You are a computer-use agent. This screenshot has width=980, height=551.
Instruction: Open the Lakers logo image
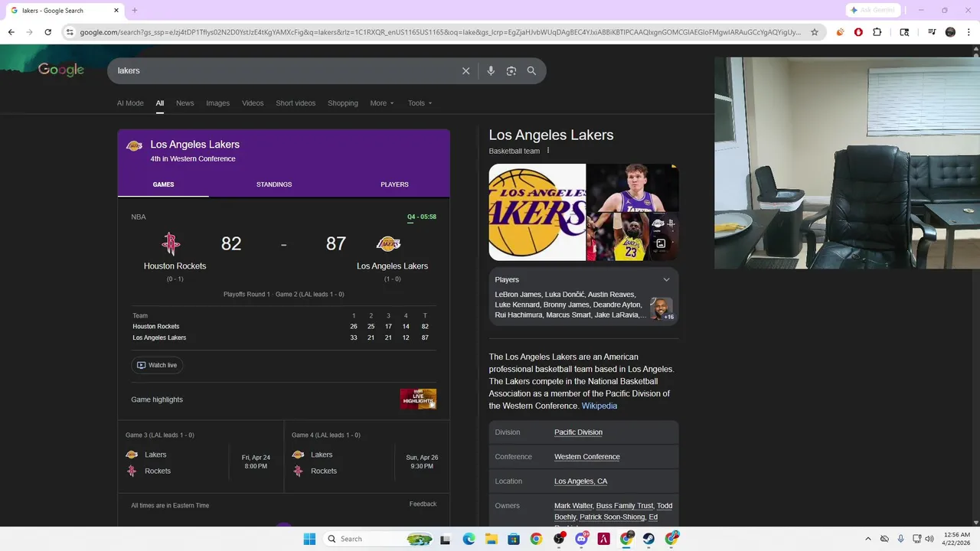point(537,212)
